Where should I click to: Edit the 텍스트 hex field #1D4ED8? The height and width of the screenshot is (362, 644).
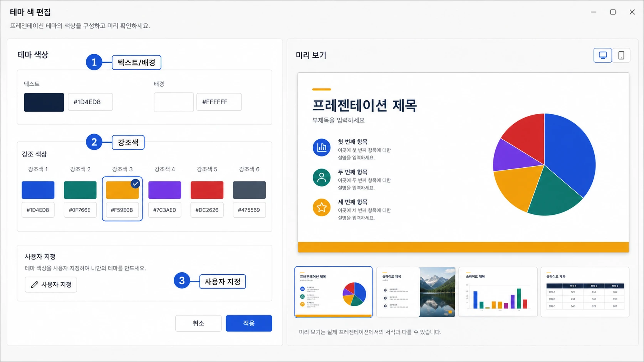[x=91, y=102]
